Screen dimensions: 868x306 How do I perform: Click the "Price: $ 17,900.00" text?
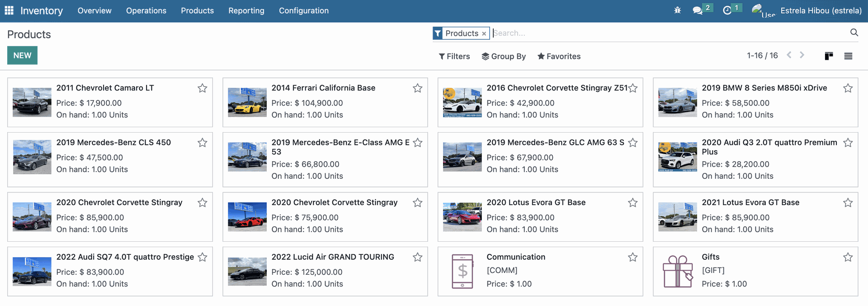(x=89, y=103)
